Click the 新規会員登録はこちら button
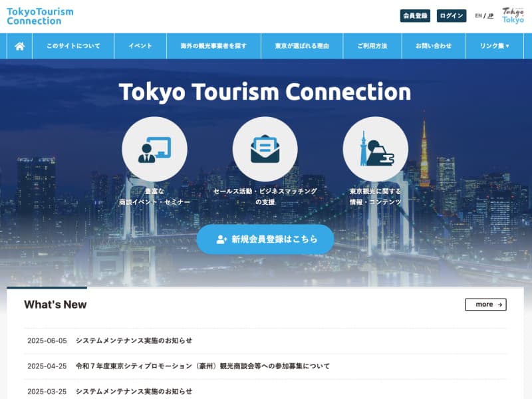Viewport: 532px width, 399px height. [265, 239]
